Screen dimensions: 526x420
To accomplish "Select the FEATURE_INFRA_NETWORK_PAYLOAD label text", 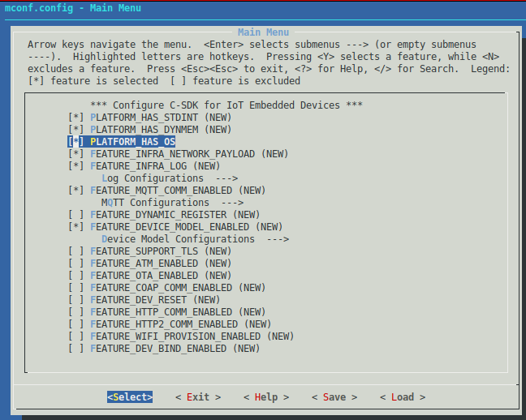I will click(172, 154).
